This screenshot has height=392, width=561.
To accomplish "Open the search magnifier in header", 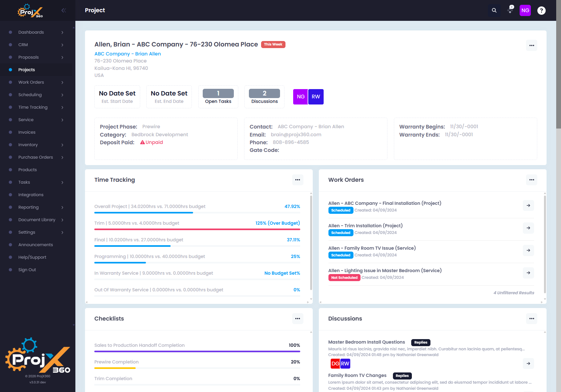I will pyautogui.click(x=494, y=10).
